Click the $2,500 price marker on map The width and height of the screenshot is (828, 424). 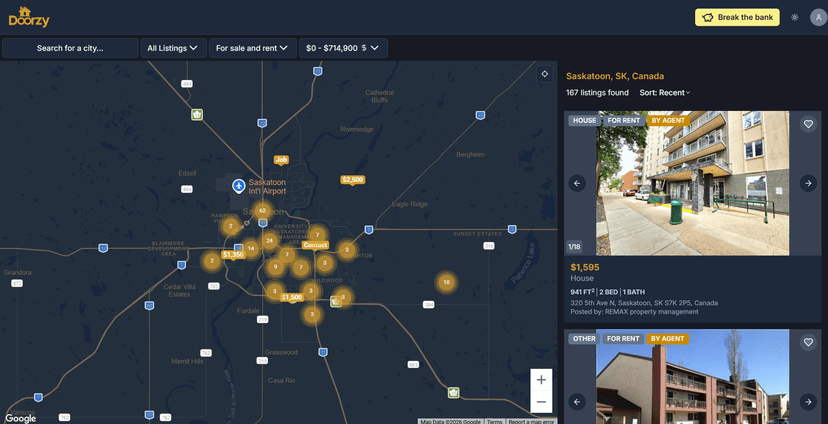click(x=352, y=180)
